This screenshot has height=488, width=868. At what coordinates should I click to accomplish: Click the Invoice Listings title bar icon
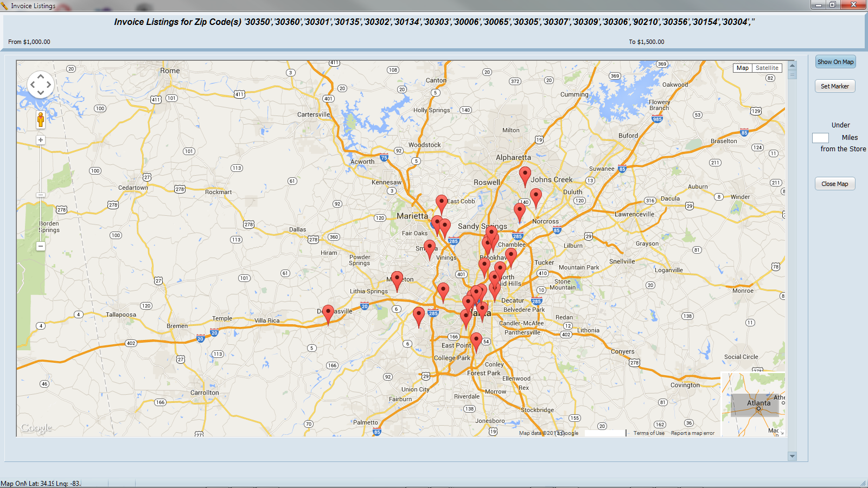(x=4, y=6)
